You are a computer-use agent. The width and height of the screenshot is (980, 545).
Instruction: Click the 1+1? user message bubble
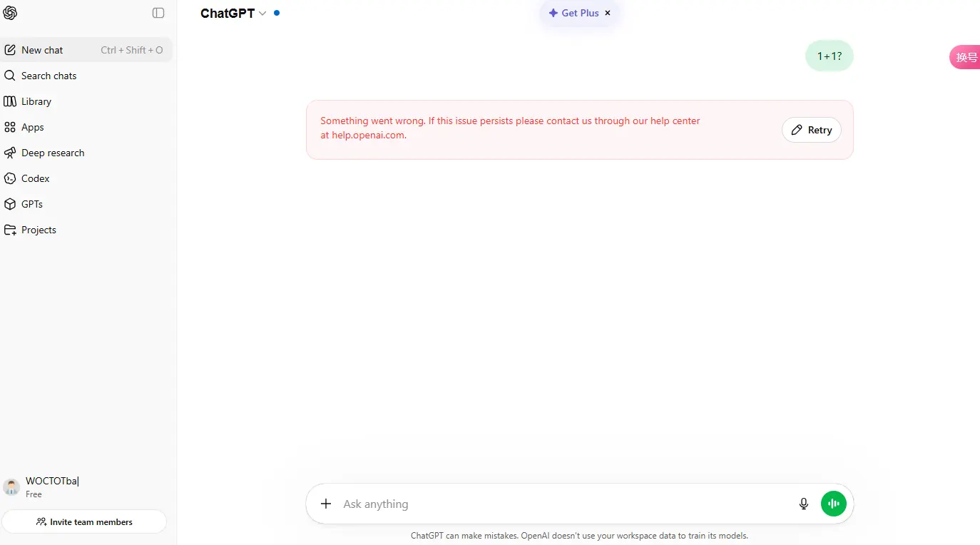click(829, 56)
